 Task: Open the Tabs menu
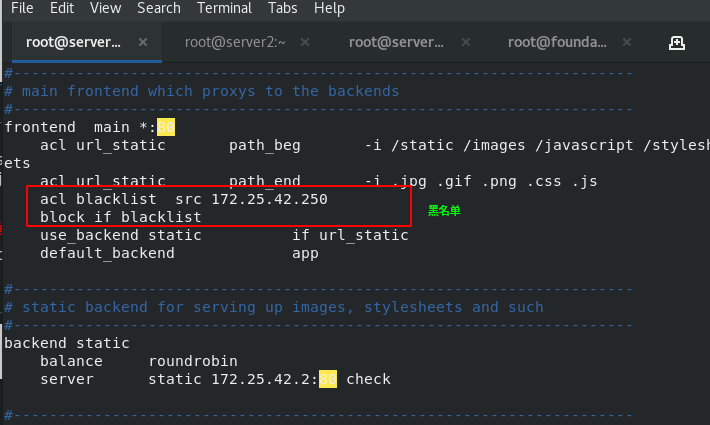coord(283,8)
